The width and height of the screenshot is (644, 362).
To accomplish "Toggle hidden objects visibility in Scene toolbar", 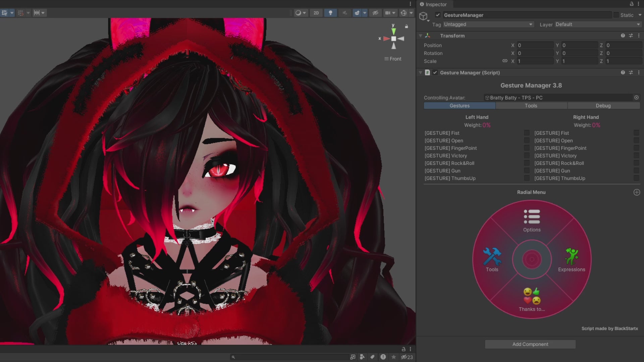I will [x=375, y=13].
